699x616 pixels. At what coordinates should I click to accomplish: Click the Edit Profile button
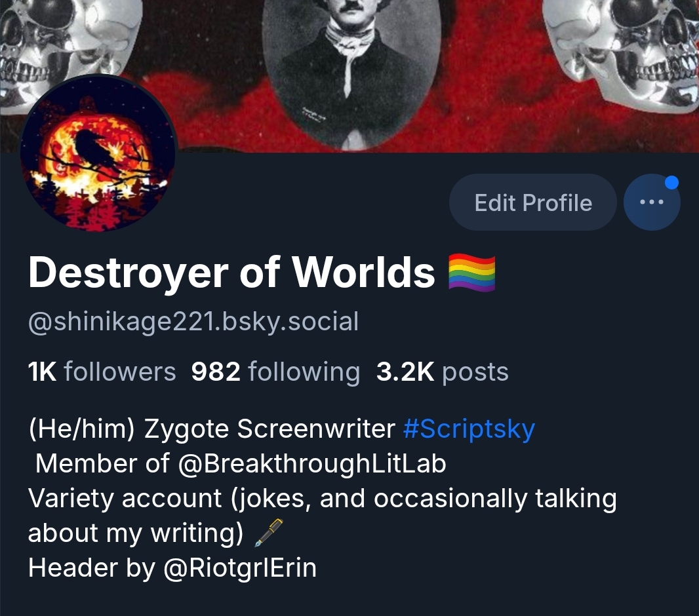click(532, 202)
